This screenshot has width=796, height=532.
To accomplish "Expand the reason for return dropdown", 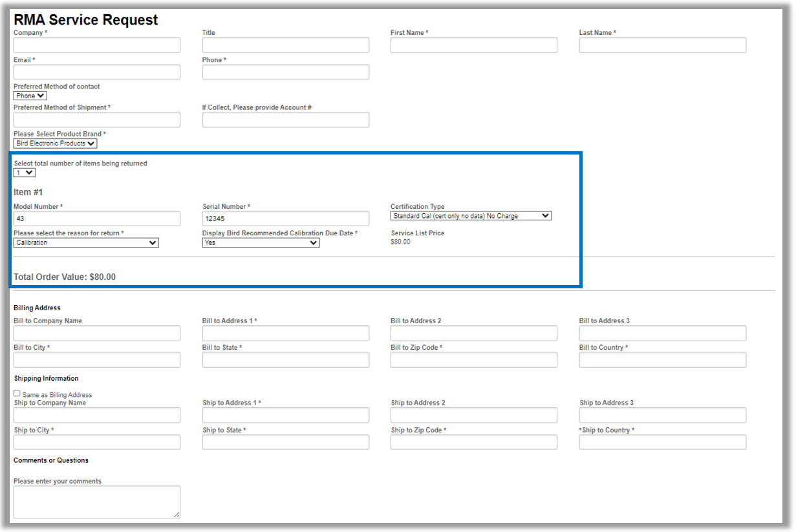I will coord(86,243).
